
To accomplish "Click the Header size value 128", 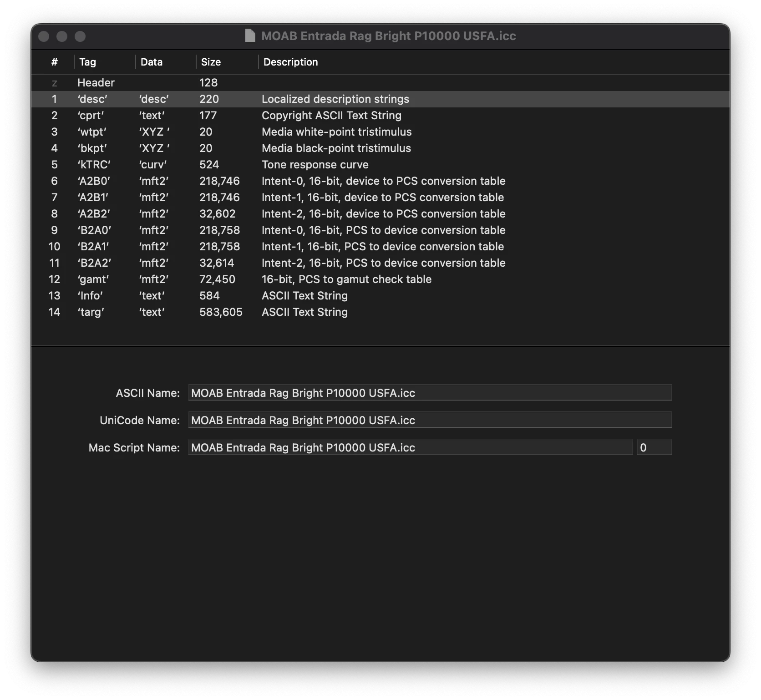I will (208, 83).
